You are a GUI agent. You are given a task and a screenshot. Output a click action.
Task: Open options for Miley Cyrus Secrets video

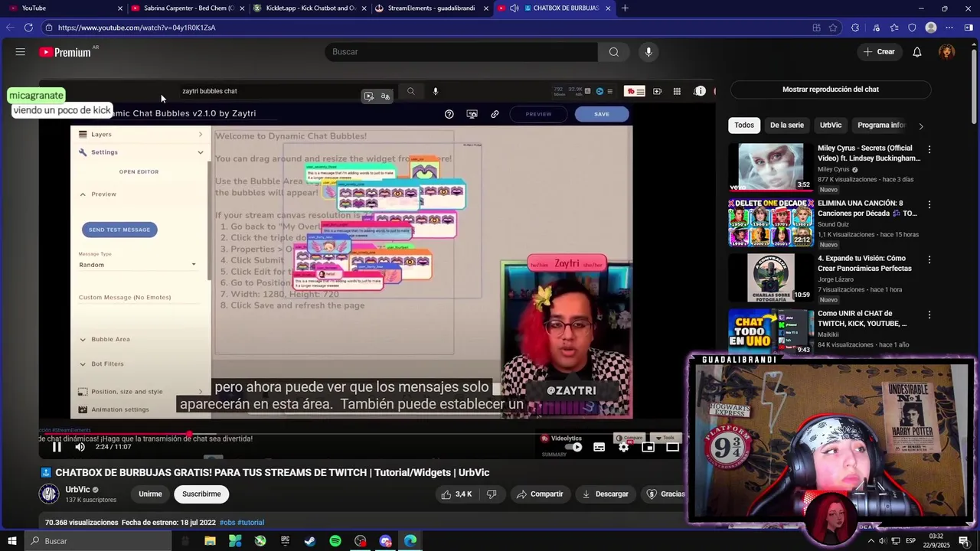tap(929, 150)
